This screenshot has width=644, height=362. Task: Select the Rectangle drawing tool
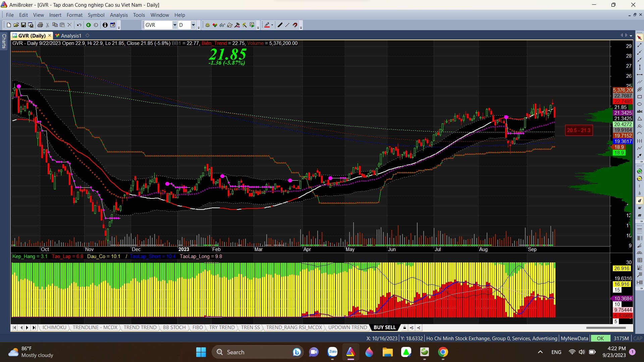[x=640, y=97]
